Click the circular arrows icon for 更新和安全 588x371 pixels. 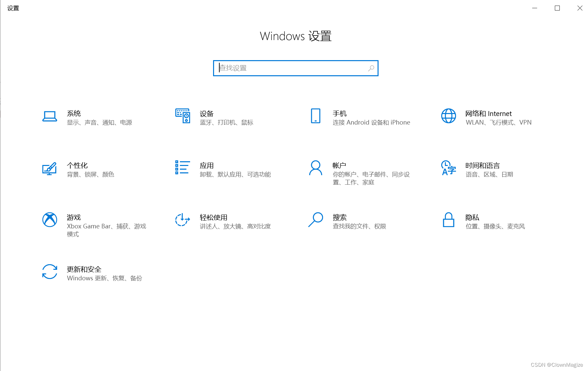[50, 272]
